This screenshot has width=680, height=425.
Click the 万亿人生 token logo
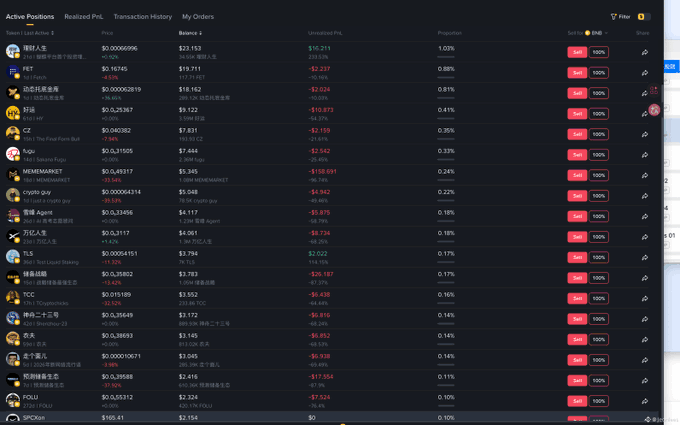[13, 236]
